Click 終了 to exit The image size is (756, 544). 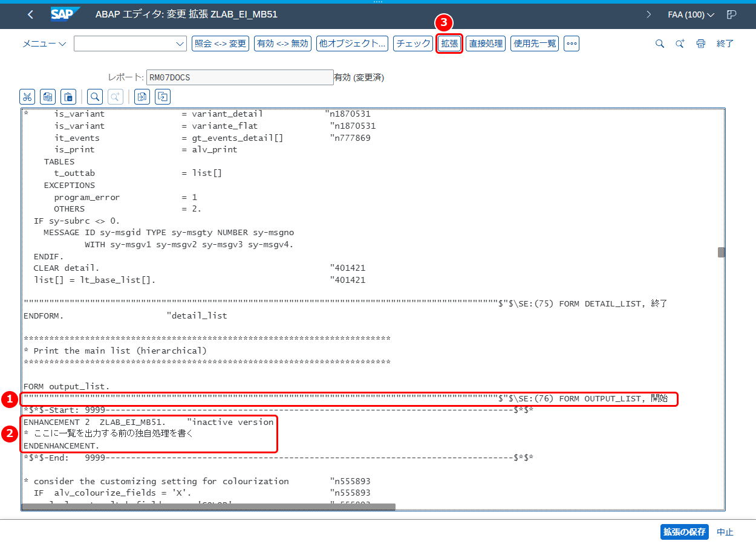[725, 44]
